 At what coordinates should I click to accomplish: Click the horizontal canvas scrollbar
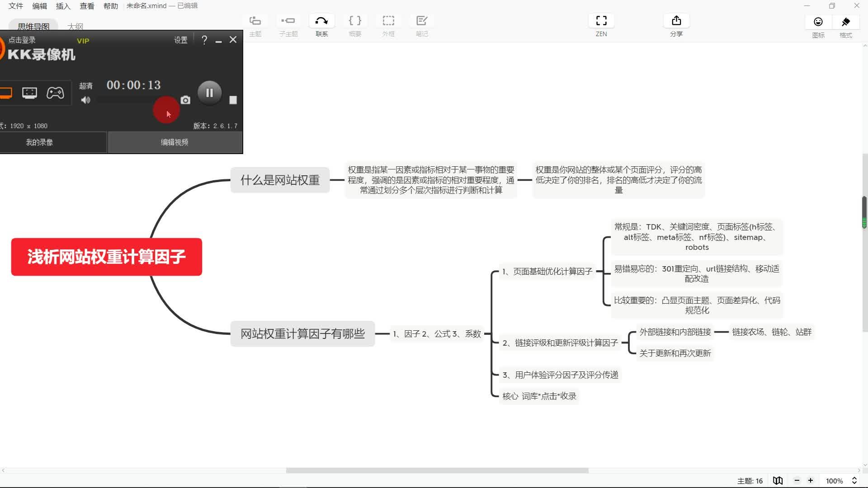pyautogui.click(x=437, y=470)
